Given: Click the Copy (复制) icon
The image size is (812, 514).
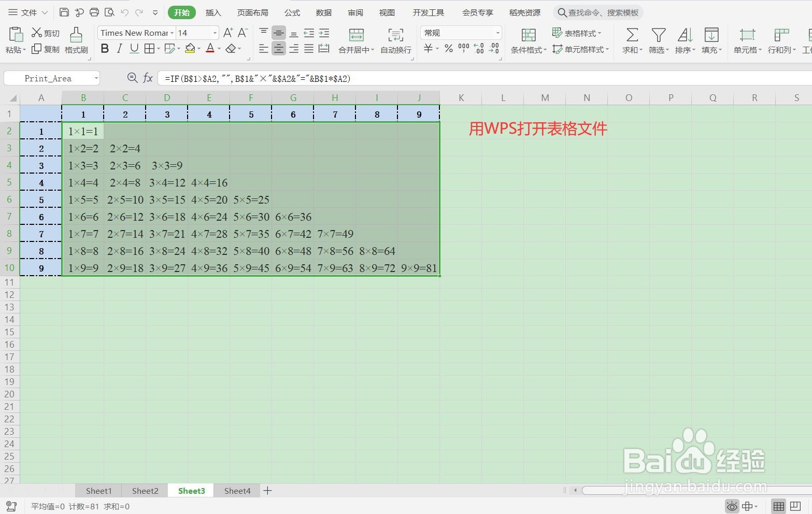Looking at the screenshot, I should [36, 49].
